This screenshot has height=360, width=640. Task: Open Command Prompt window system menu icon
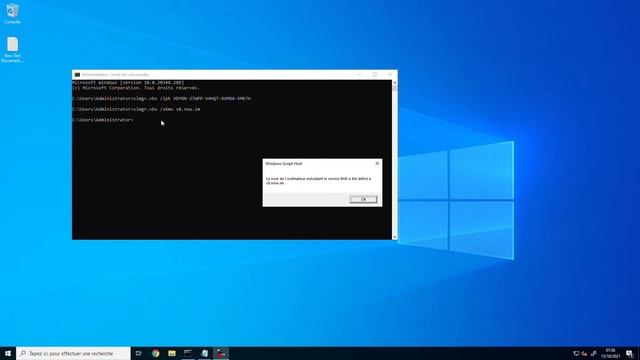pos(77,75)
